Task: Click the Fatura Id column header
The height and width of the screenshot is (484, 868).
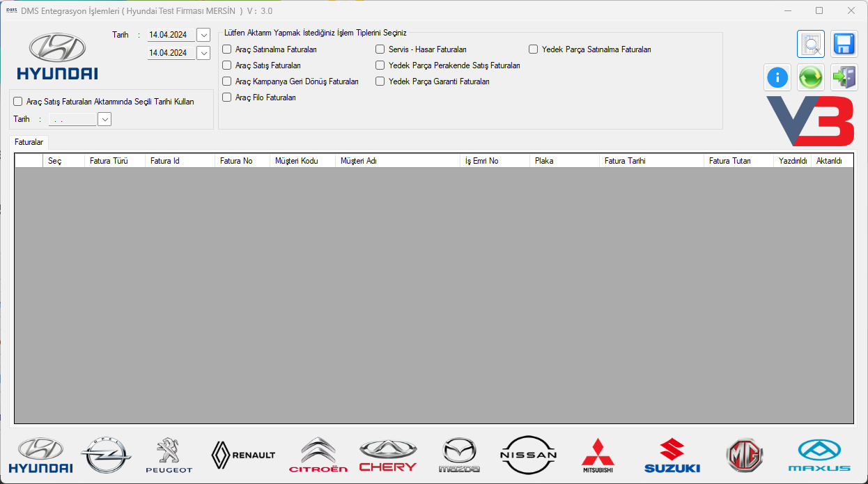Action: 180,161
